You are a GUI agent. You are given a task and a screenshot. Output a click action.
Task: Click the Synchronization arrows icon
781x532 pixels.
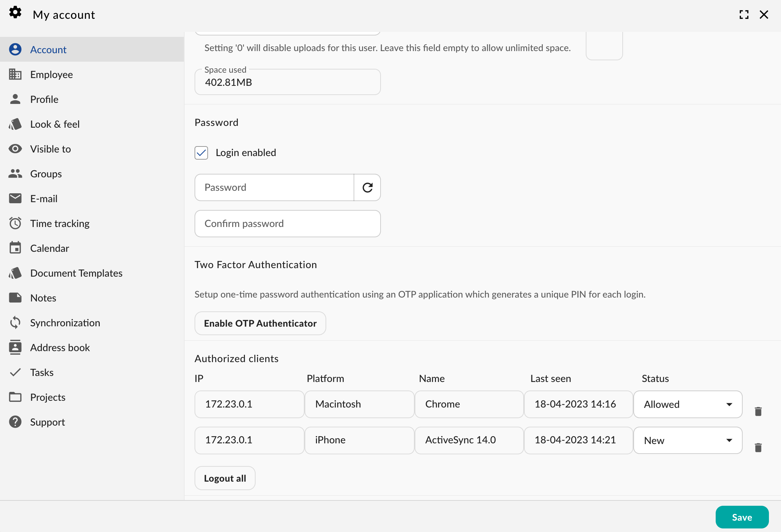pos(15,322)
